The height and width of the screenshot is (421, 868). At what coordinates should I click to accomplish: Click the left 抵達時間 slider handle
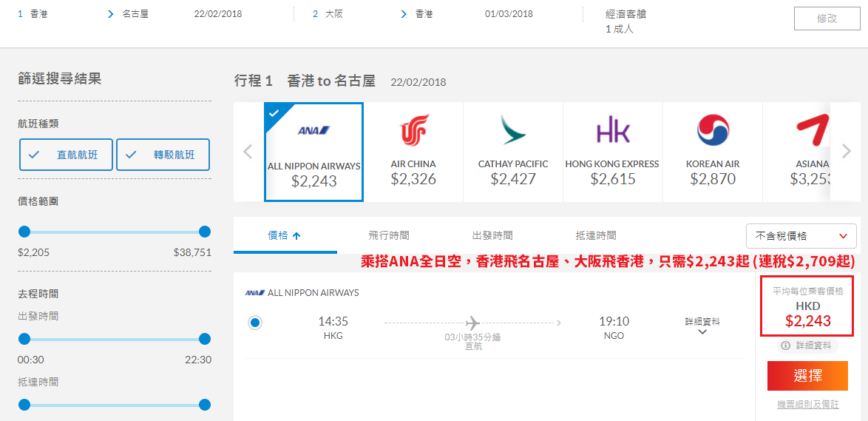tap(24, 405)
